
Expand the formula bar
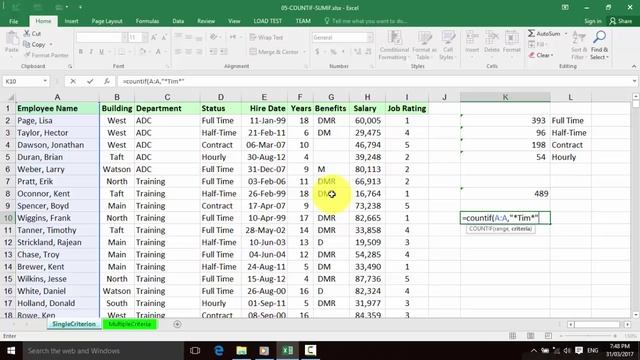[x=634, y=81]
